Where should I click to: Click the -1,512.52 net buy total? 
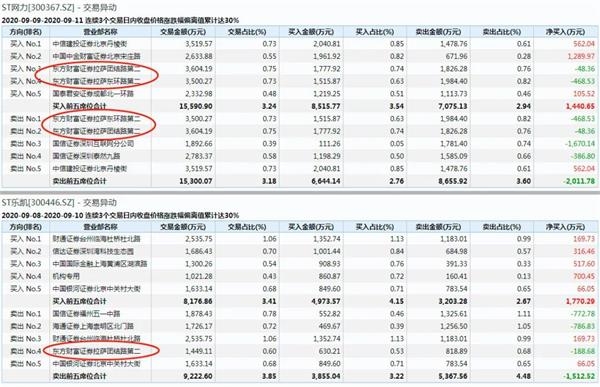579,376
